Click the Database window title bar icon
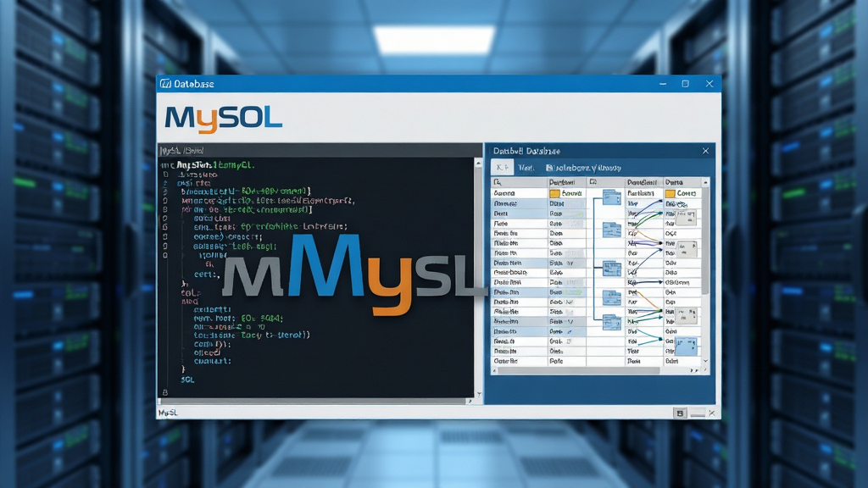Screen dimensions: 868x488 (x=165, y=84)
